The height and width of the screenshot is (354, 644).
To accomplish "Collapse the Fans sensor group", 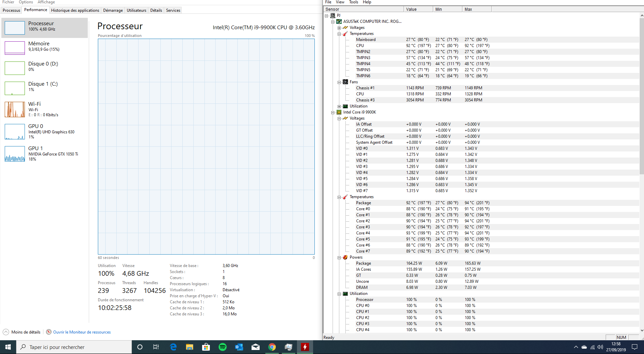I will pos(339,82).
